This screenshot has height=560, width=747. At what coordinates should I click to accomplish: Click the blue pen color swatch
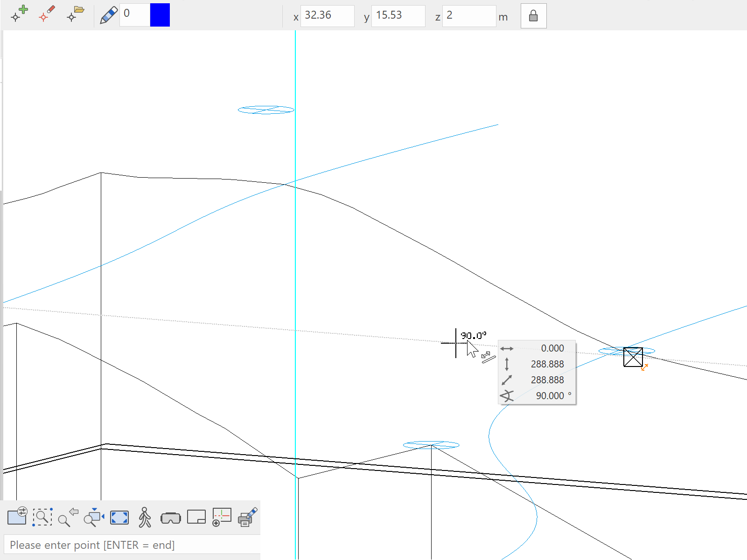click(x=160, y=15)
